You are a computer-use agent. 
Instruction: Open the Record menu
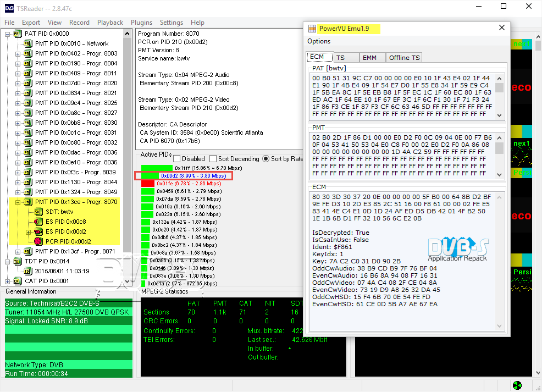(79, 23)
